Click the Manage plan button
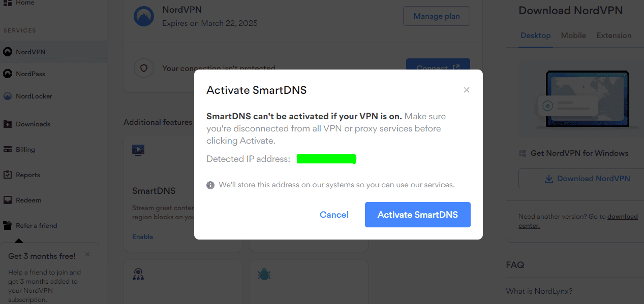Screen dimensions: 644x304 pos(436,16)
